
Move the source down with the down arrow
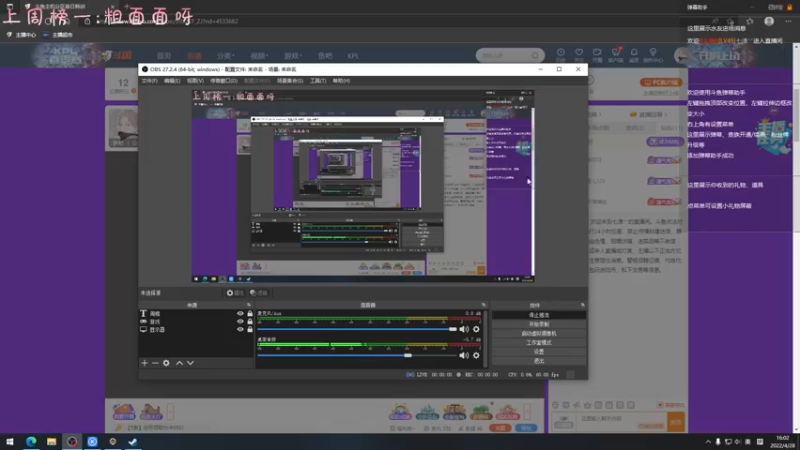(x=190, y=363)
